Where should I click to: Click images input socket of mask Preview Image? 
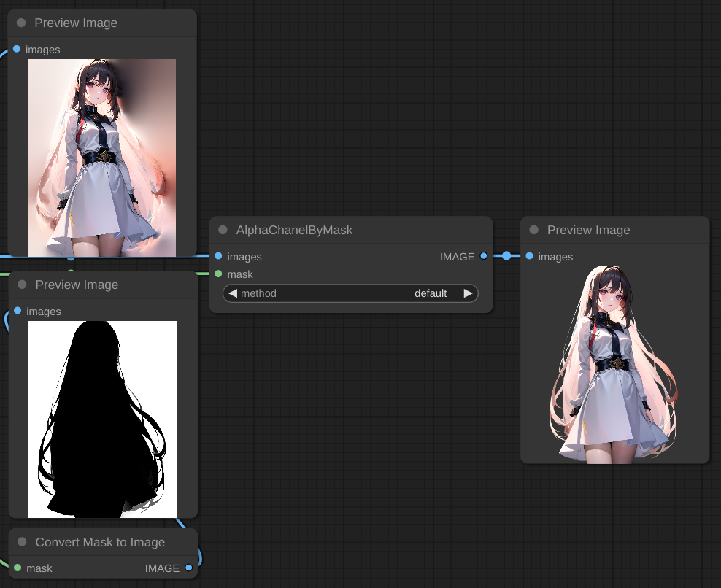18,311
